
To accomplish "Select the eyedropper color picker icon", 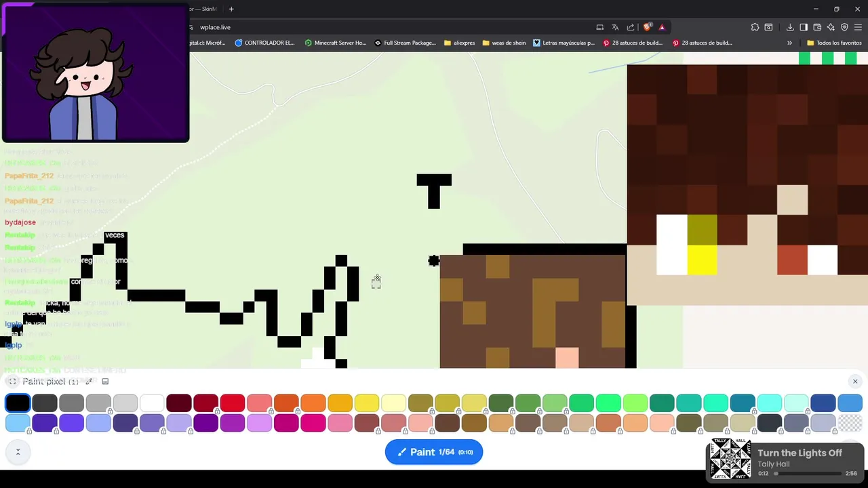I will [x=89, y=382].
